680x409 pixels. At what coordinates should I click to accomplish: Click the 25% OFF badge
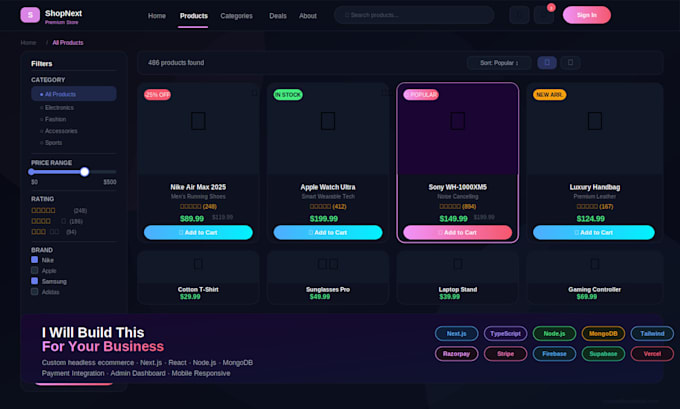point(157,95)
